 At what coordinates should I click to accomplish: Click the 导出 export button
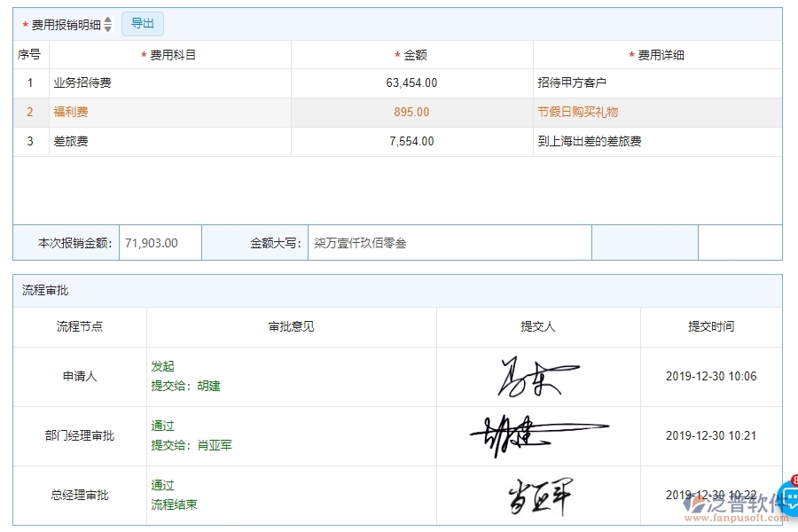pos(142,24)
